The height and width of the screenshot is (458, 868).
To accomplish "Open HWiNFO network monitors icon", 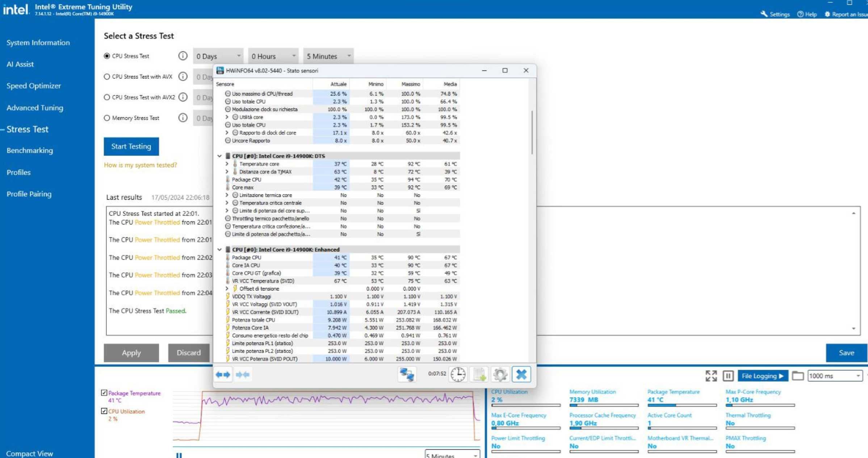I will [x=406, y=374].
